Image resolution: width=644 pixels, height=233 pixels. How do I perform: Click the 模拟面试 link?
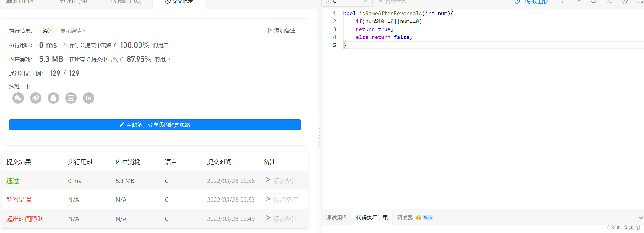click(537, 2)
